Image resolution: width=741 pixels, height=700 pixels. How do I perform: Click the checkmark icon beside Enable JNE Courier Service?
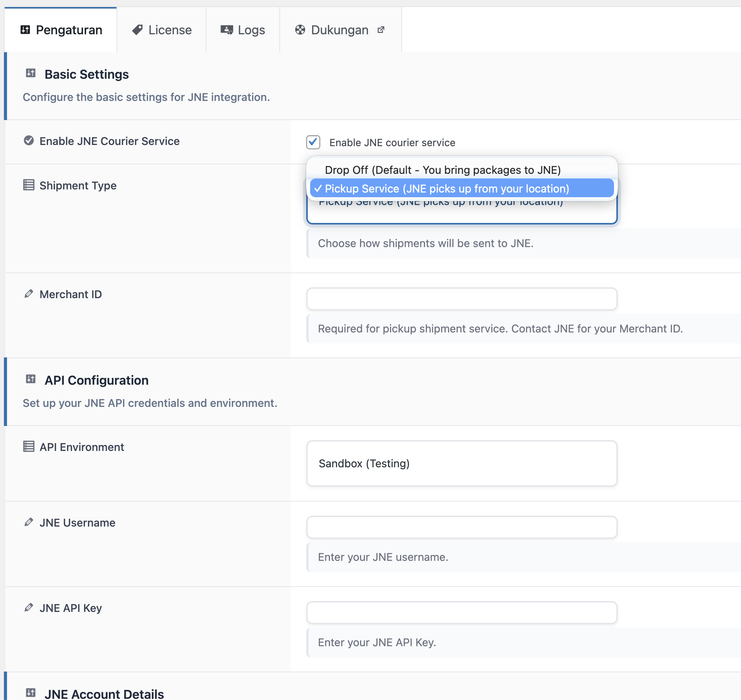point(28,141)
